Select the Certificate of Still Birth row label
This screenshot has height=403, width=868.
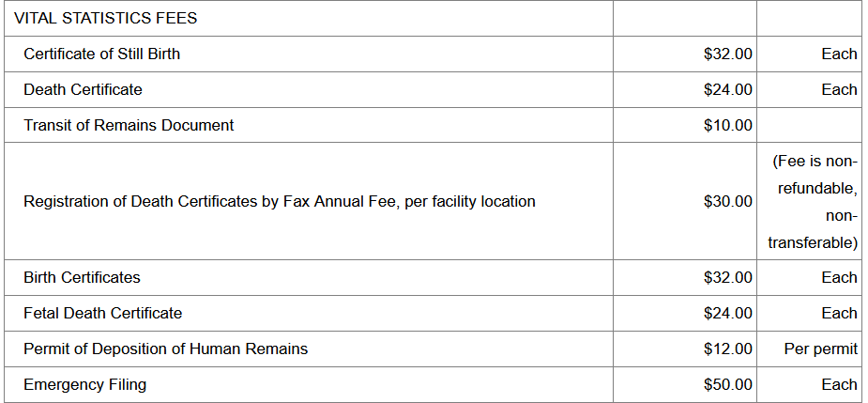click(x=101, y=54)
